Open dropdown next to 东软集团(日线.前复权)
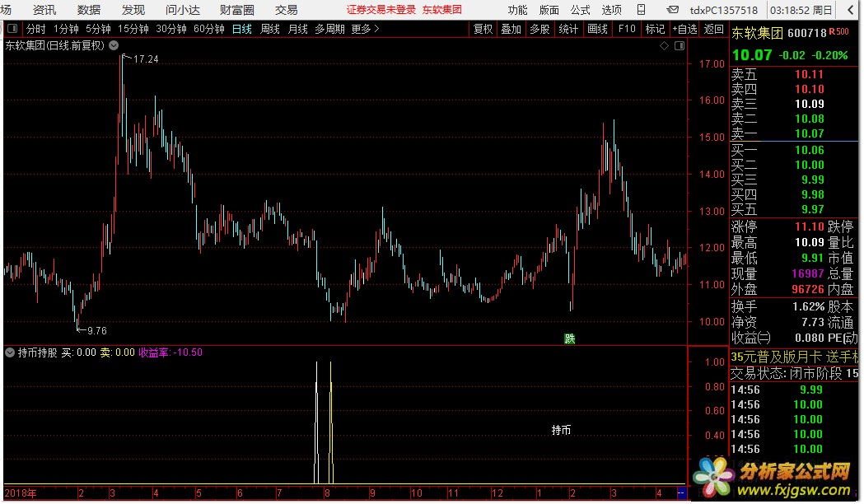 coord(114,46)
